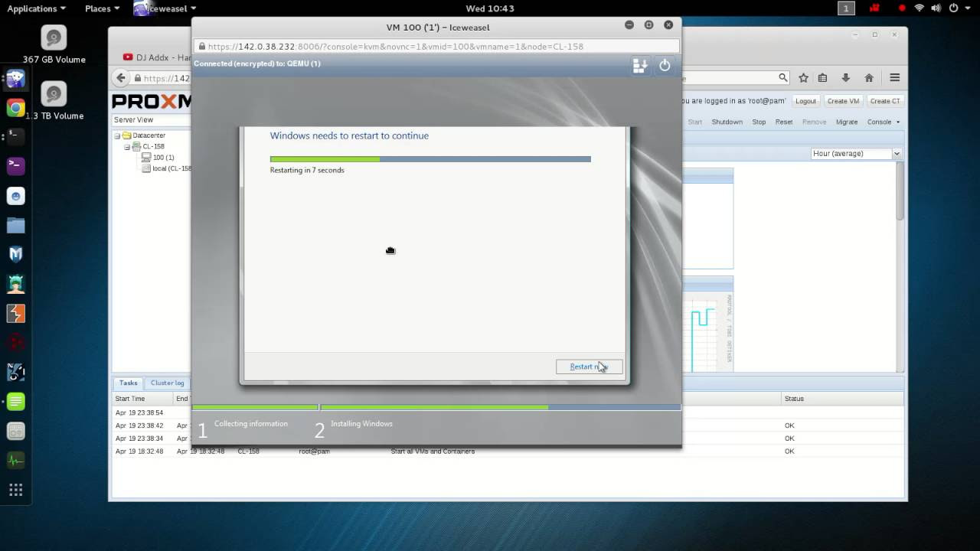Screen dimensions: 980x551
Task: Click the Start Time column header
Action: coord(142,399)
